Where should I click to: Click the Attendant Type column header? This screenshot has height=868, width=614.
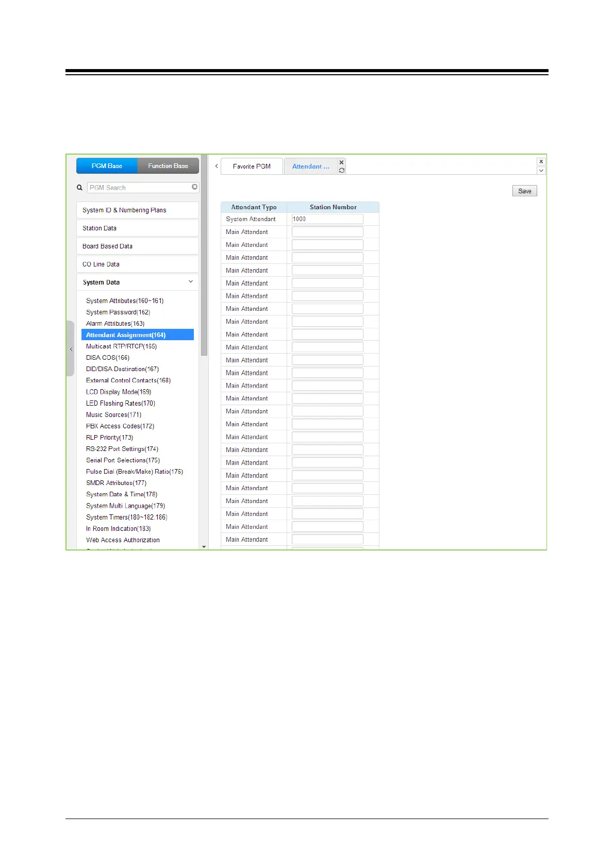pyautogui.click(x=254, y=207)
